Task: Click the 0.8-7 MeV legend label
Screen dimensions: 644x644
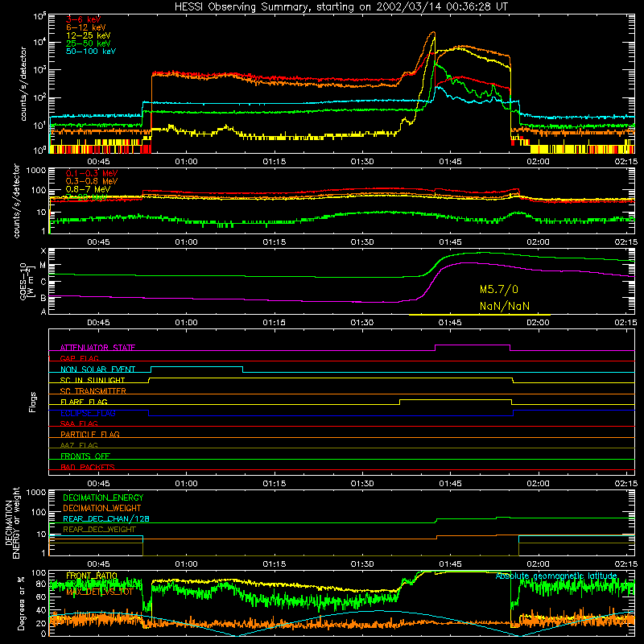Action: [89, 189]
